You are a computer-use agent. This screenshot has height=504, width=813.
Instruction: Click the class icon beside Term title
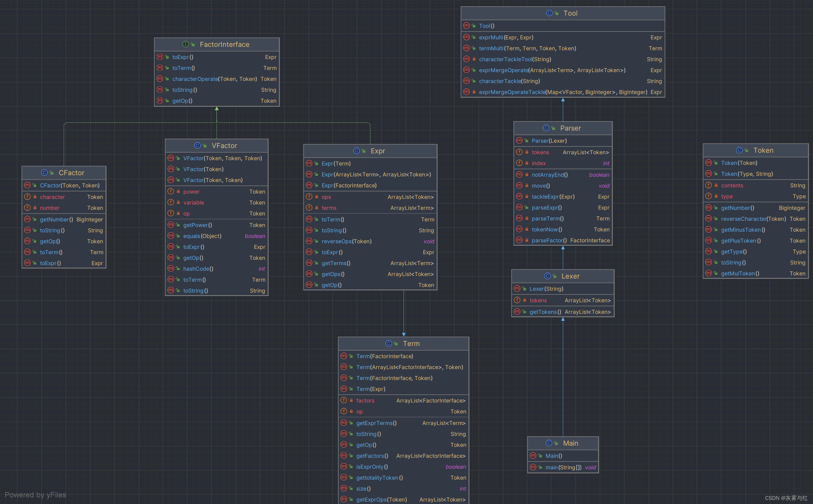[x=389, y=343]
